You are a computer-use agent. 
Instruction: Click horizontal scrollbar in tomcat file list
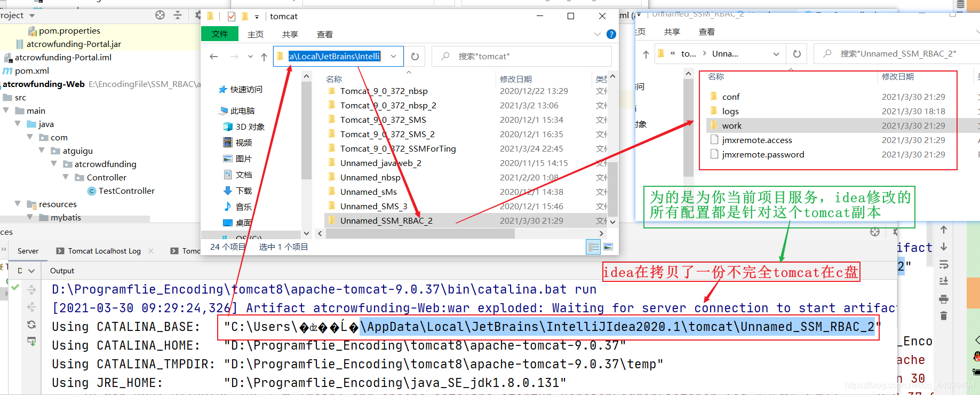(420, 234)
